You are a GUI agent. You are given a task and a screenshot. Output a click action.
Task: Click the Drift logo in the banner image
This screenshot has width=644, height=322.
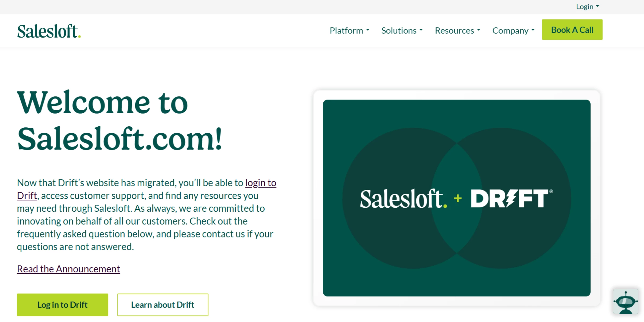point(511,199)
